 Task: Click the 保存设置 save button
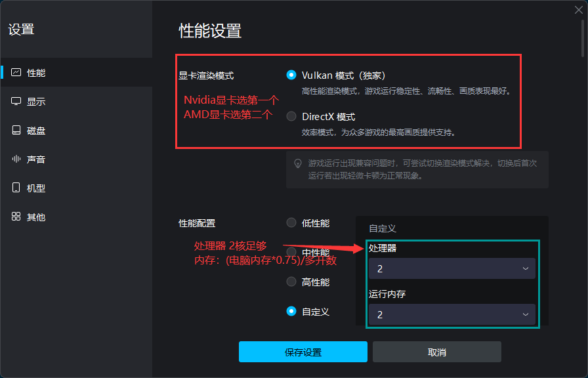tap(303, 352)
